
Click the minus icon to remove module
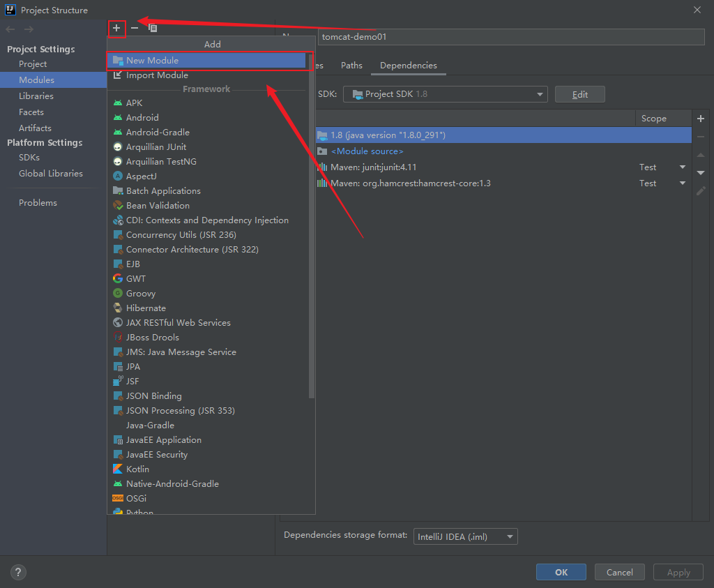(135, 28)
